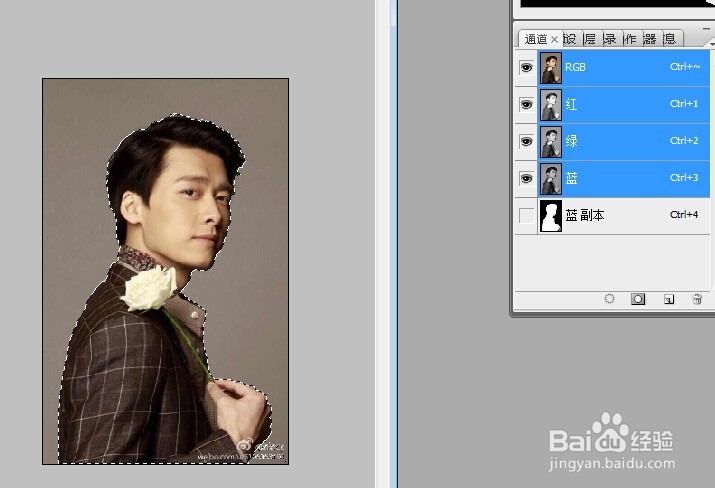Click the Ctrl+4 shortcut text
This screenshot has width=715, height=488.
(x=684, y=215)
